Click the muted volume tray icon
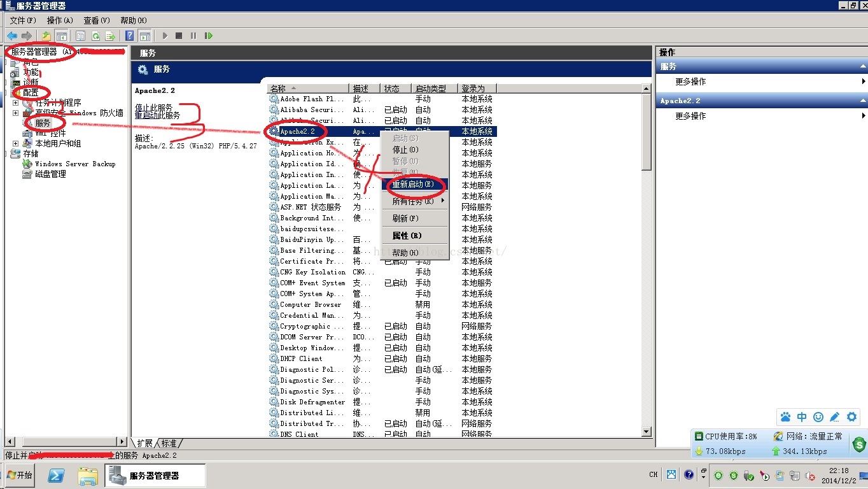Screen dimensions: 868x489 [811, 476]
